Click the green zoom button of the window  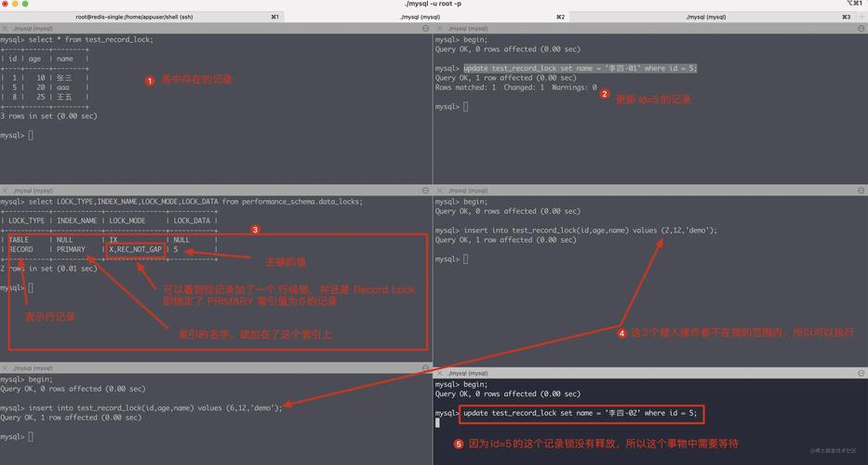[x=25, y=4]
